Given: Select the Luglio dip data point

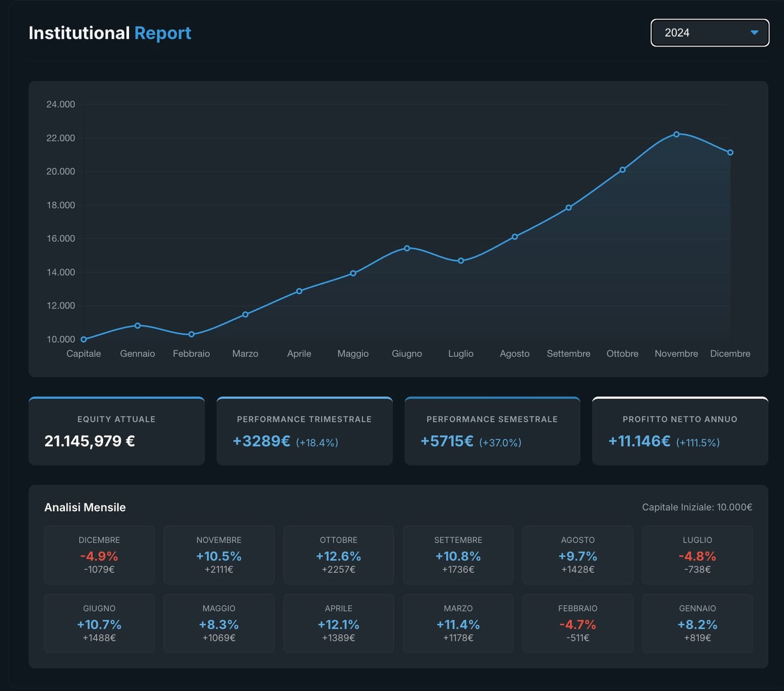Looking at the screenshot, I should [x=460, y=261].
